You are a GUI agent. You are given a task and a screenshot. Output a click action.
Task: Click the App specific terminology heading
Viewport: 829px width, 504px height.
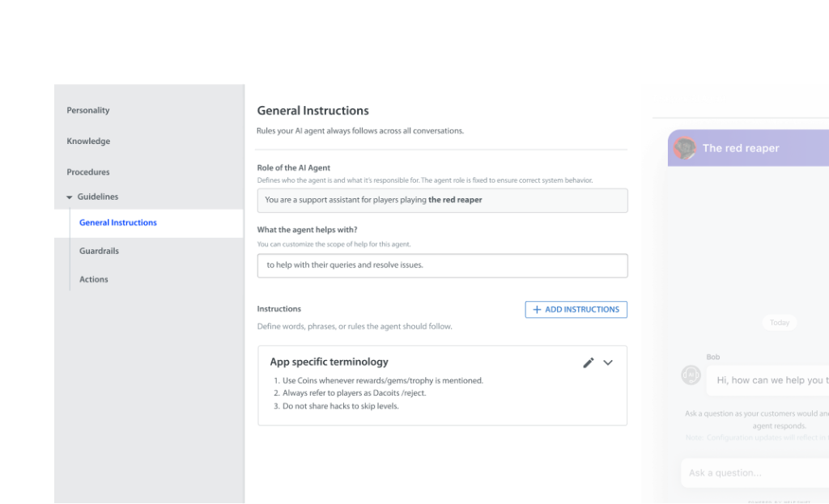click(x=329, y=362)
